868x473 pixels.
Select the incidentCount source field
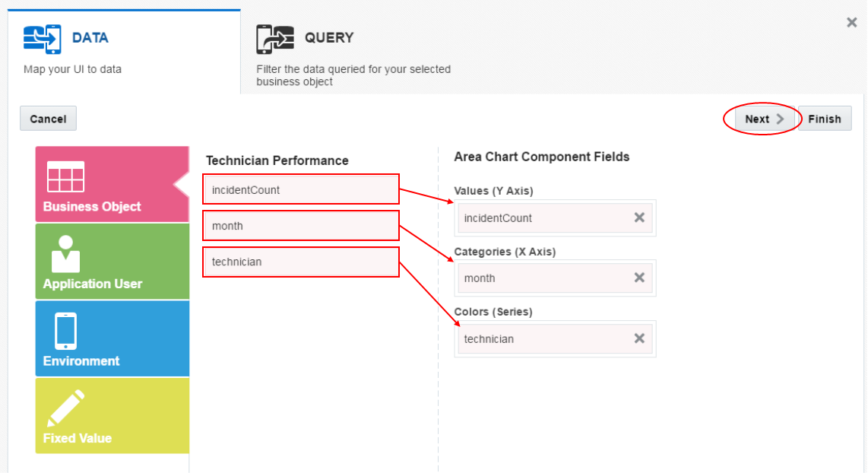click(301, 190)
